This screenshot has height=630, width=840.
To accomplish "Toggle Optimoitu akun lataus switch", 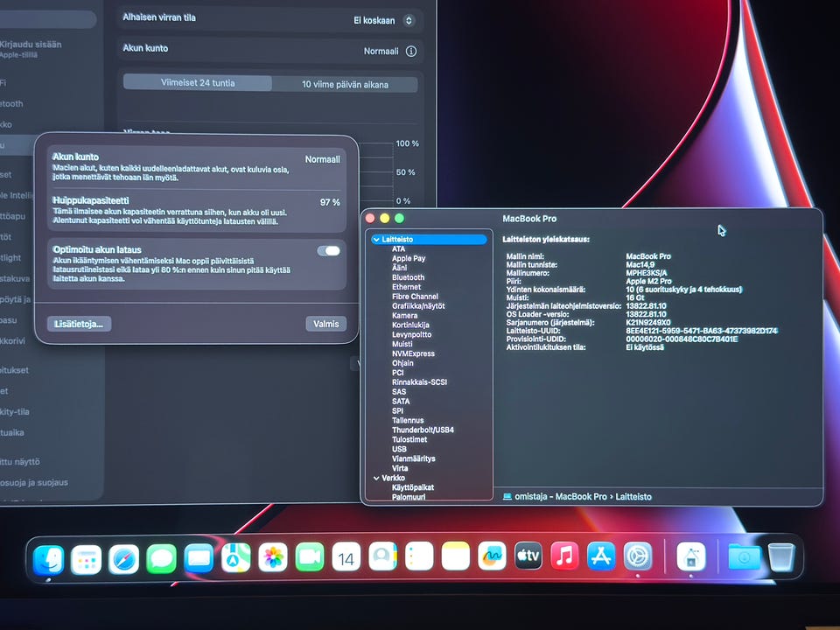I will (329, 251).
